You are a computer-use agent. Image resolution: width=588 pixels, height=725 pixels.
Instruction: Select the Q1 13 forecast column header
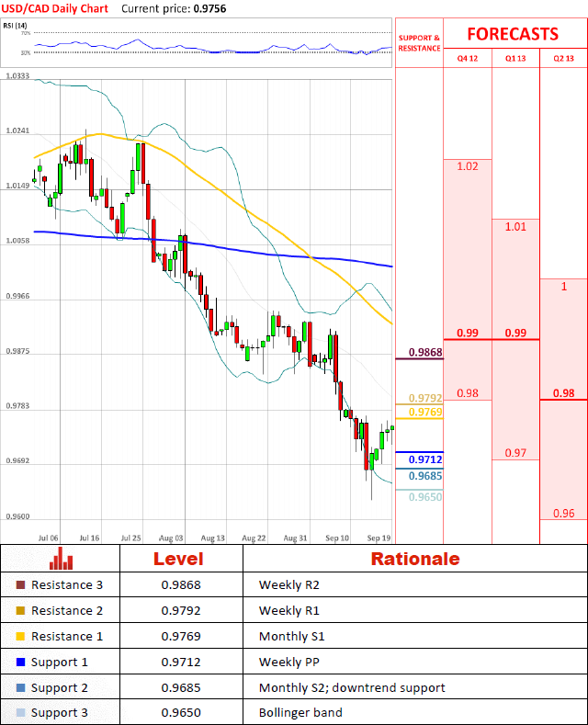tap(515, 59)
